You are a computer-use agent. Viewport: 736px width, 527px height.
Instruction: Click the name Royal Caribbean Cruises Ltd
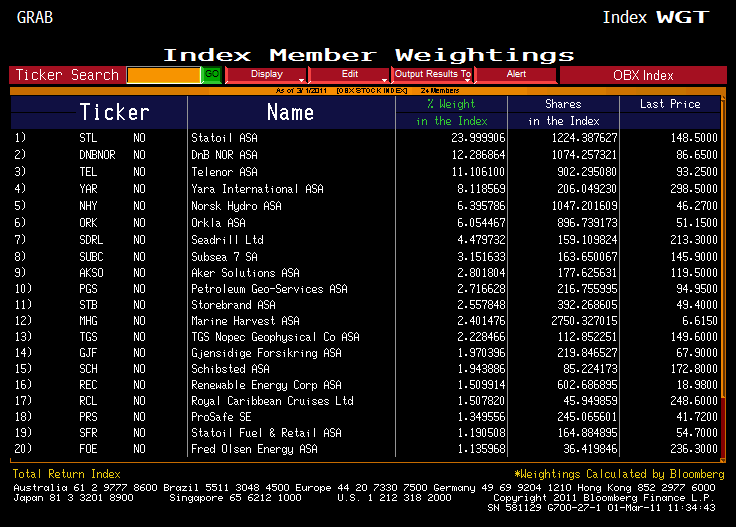[272, 401]
